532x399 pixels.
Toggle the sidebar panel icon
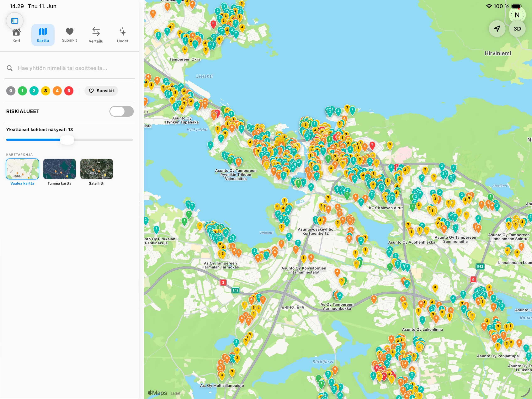15,21
